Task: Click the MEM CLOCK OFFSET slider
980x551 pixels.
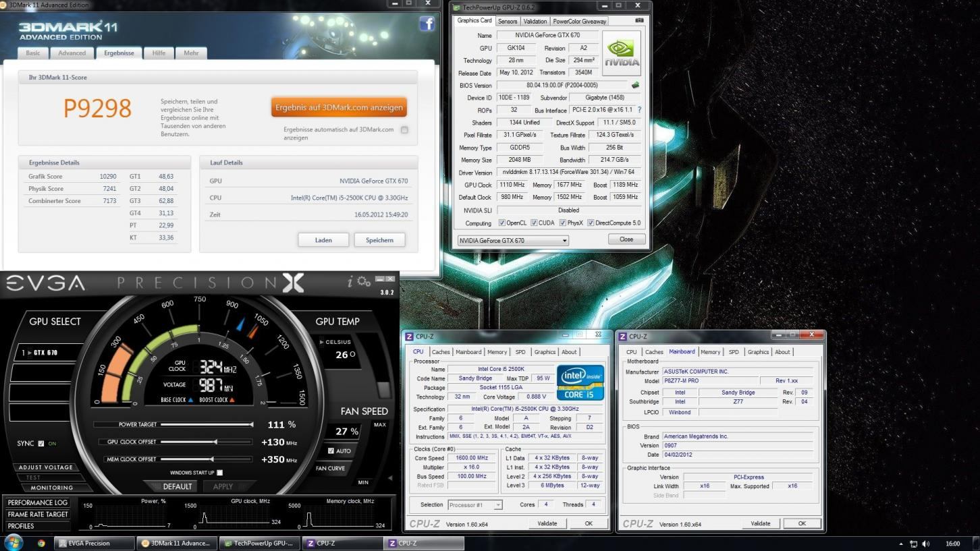Action: pyautogui.click(x=207, y=459)
